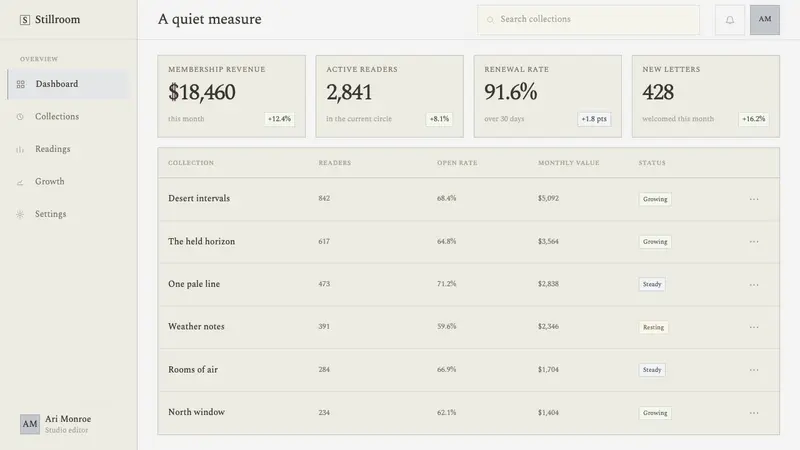Click the Collections clock icon

(20, 117)
